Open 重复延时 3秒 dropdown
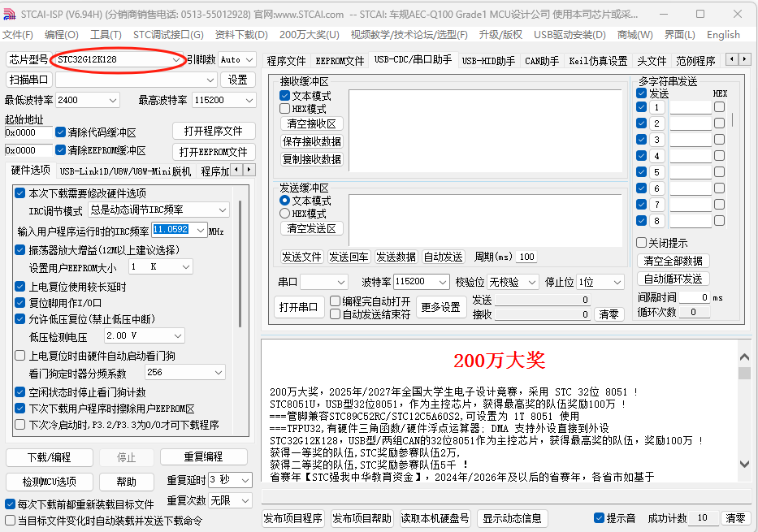This screenshot has width=758, height=532. pyautogui.click(x=245, y=480)
